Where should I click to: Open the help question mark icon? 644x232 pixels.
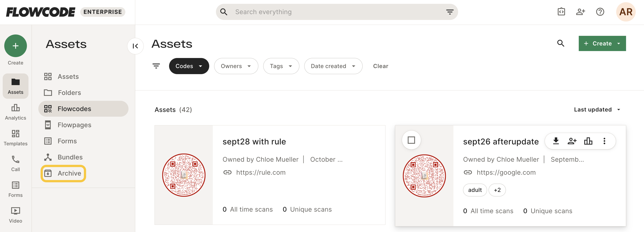(600, 12)
